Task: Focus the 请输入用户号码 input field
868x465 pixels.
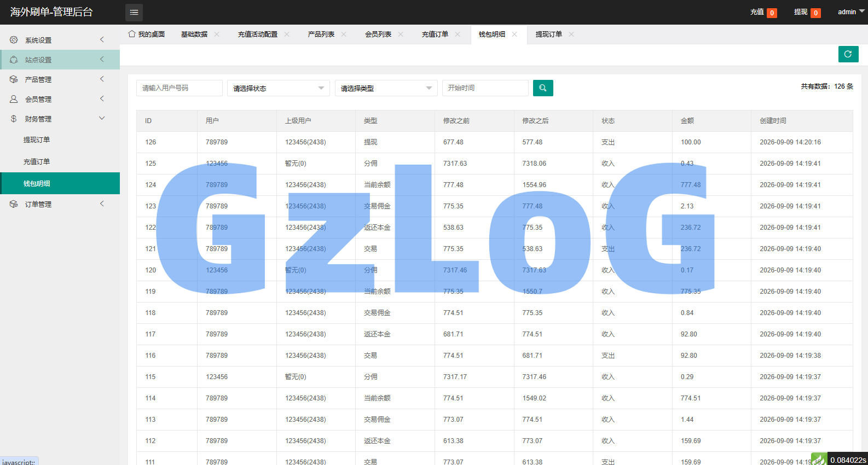Action: point(180,88)
